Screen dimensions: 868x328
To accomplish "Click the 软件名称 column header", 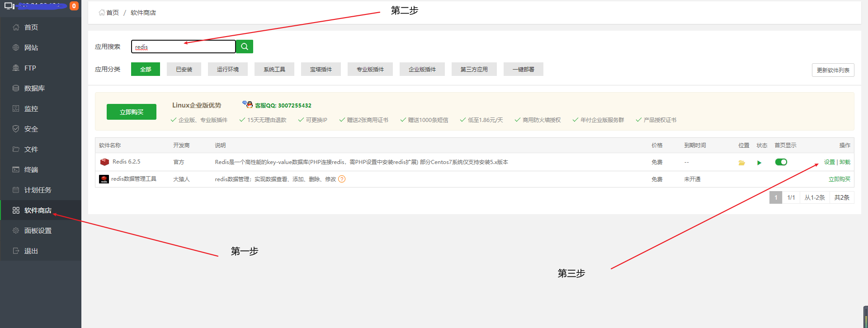I will click(x=110, y=145).
